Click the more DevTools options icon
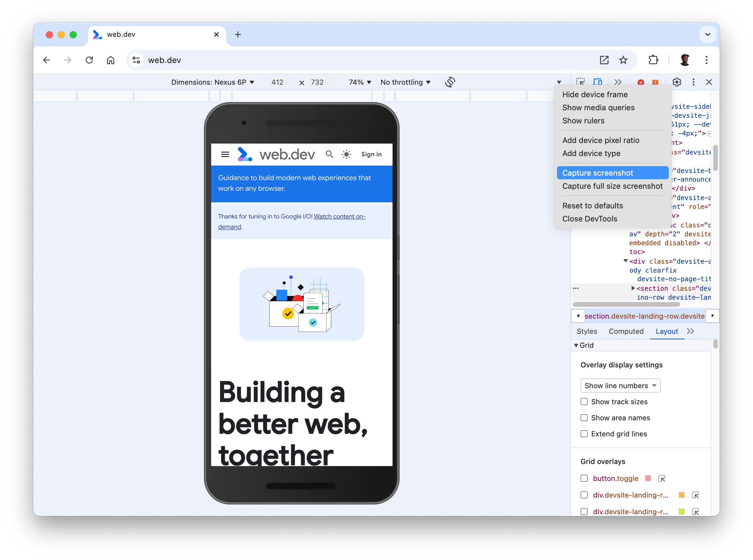Screen dimensions: 753x560 tap(693, 82)
